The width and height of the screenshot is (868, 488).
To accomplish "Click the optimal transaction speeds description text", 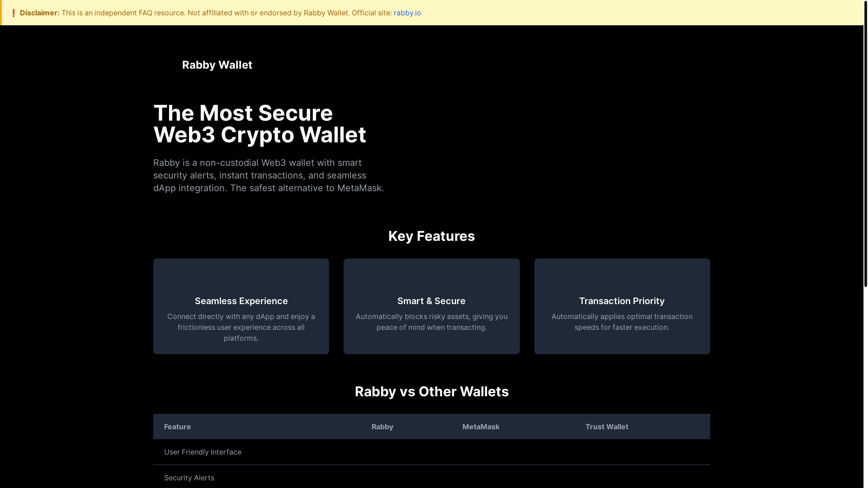I will click(622, 322).
